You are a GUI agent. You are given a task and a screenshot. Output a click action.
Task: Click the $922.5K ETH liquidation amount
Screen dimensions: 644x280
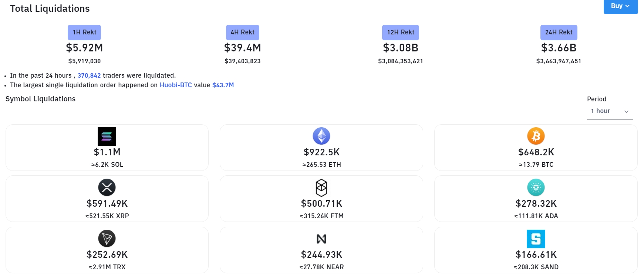(x=321, y=152)
